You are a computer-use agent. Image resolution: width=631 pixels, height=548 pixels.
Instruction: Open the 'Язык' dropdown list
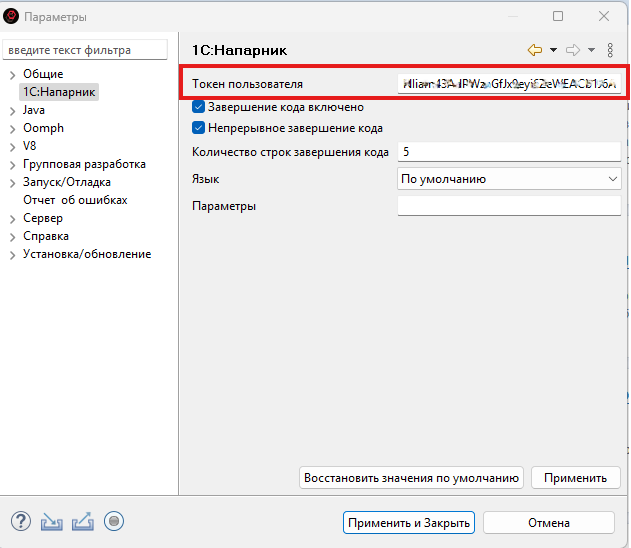509,179
